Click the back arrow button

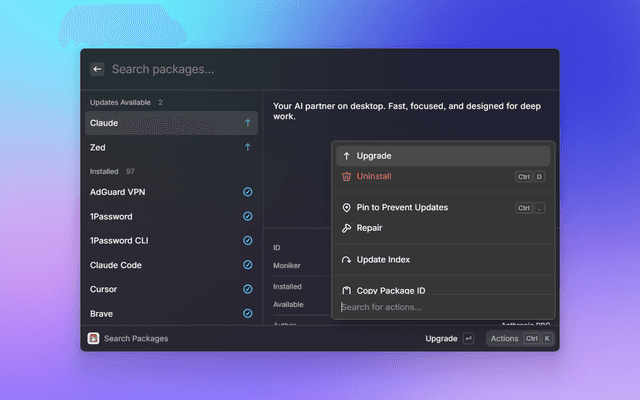(x=97, y=69)
